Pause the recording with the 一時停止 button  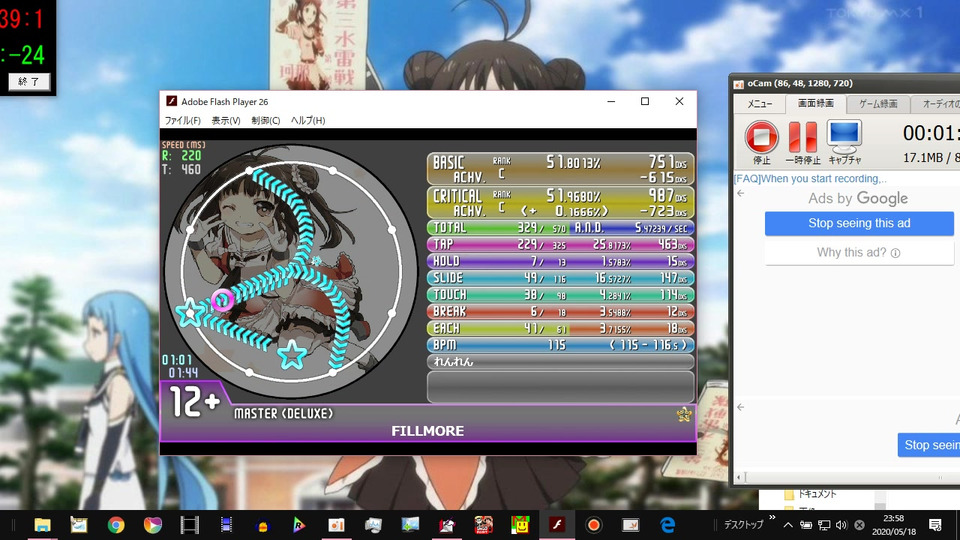pos(803,137)
